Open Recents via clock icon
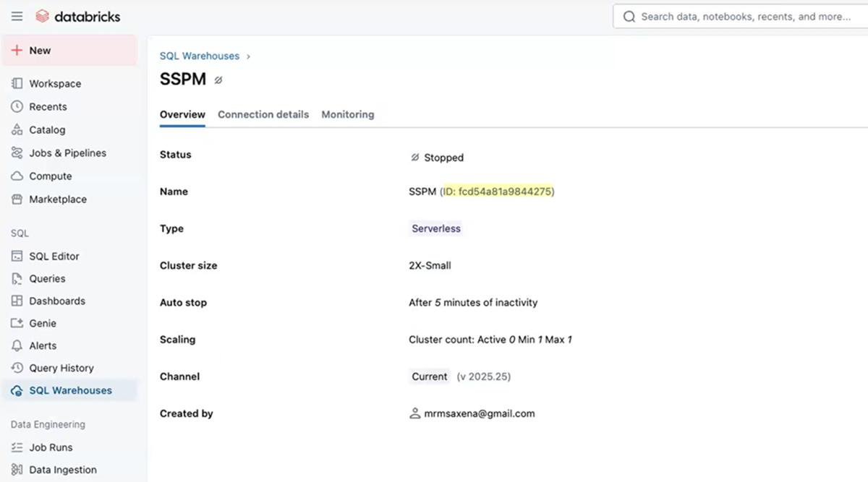868x482 pixels. (x=17, y=107)
